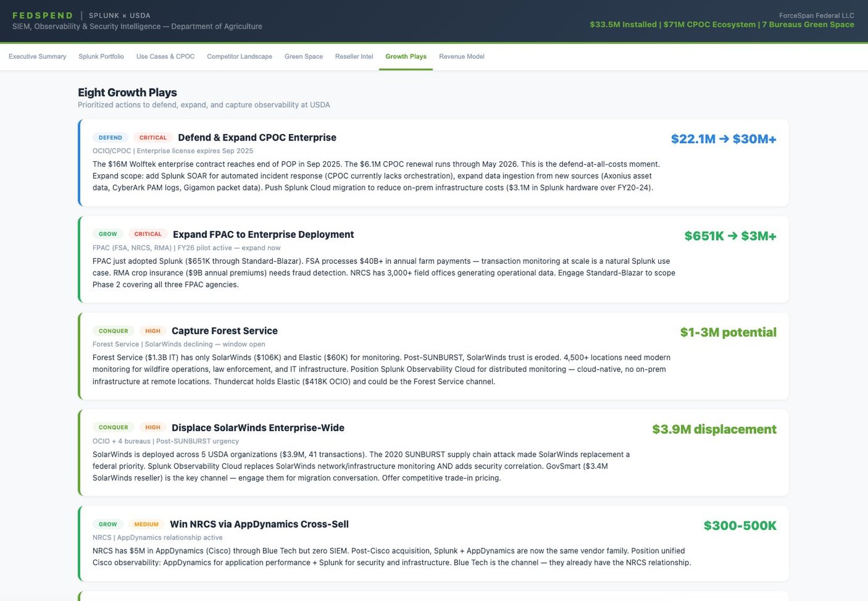Click the CRITICAL badge on FPAC card
This screenshot has width=868, height=601.
pyautogui.click(x=148, y=235)
